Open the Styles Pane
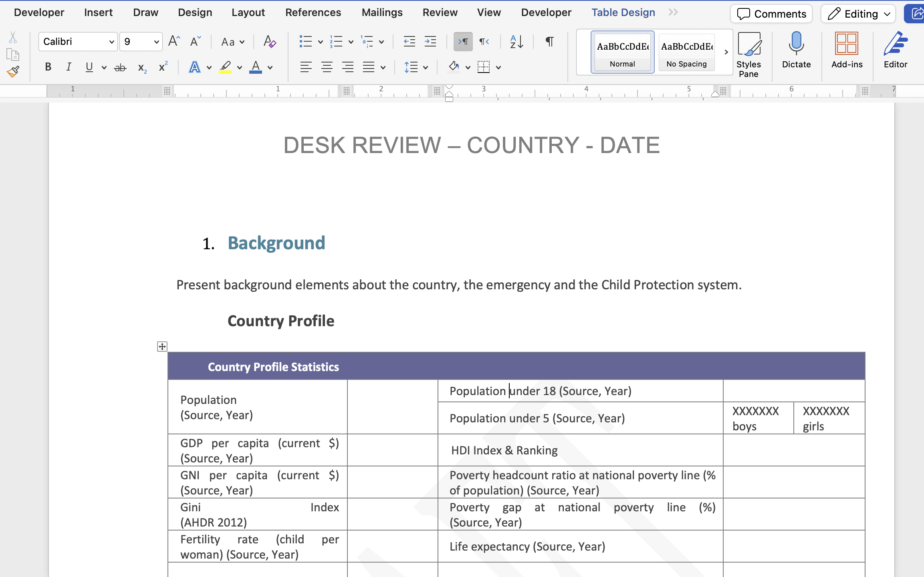924x577 pixels. 748,54
